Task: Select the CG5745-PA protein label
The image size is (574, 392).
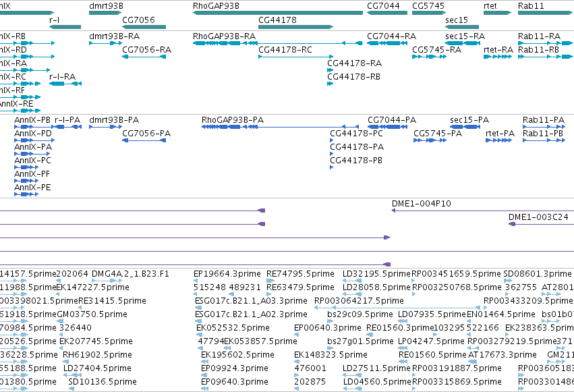Action: (x=438, y=133)
